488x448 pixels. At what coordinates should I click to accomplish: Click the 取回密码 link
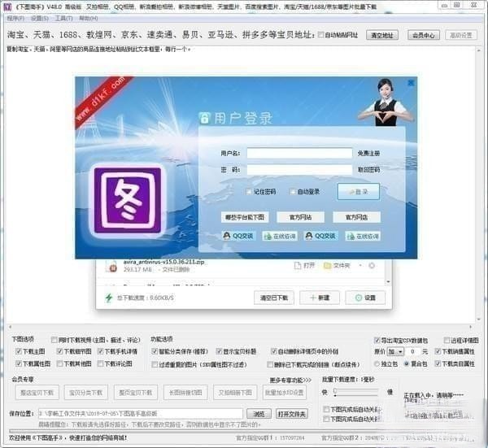tap(368, 170)
